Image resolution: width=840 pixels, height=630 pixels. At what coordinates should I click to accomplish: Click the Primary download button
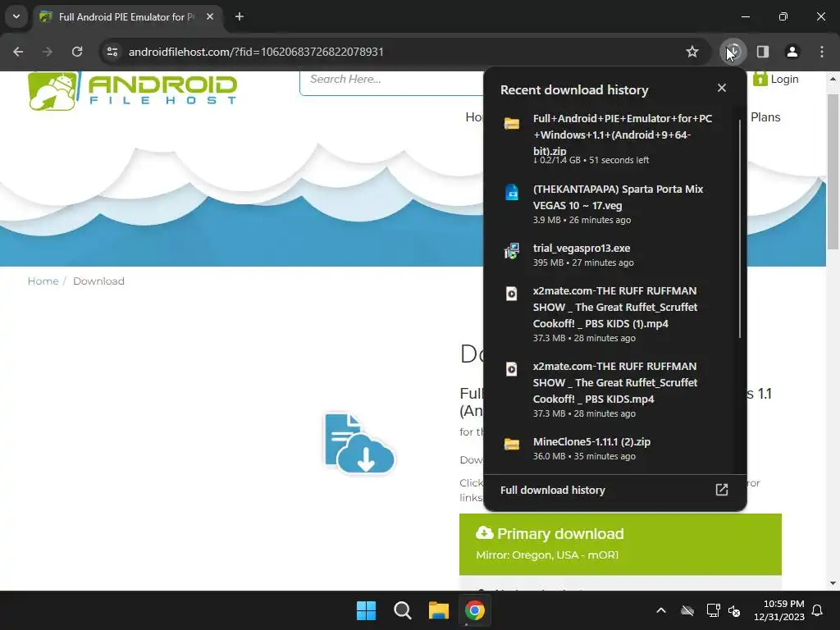point(620,545)
